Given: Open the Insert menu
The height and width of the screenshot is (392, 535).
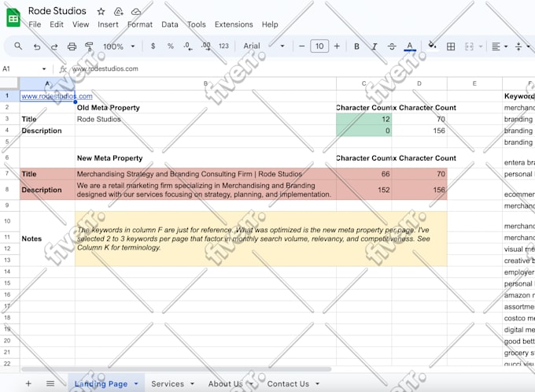Looking at the screenshot, I should pos(108,24).
